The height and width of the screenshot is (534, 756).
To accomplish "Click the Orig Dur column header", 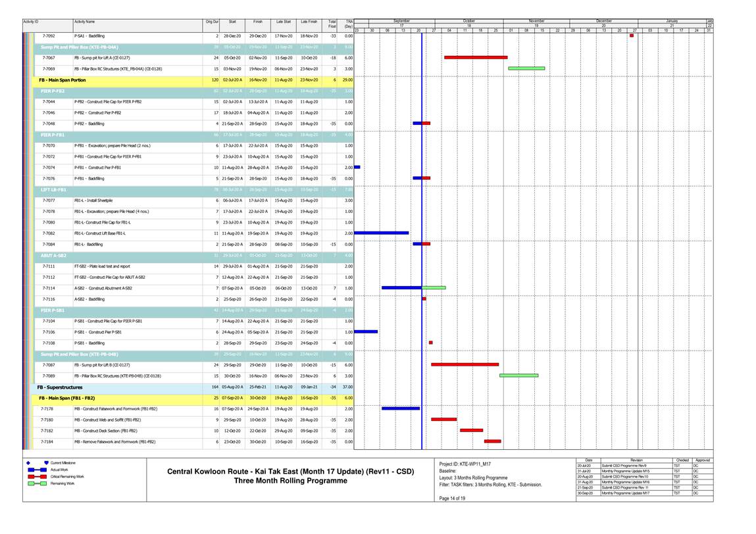I will pyautogui.click(x=212, y=22).
